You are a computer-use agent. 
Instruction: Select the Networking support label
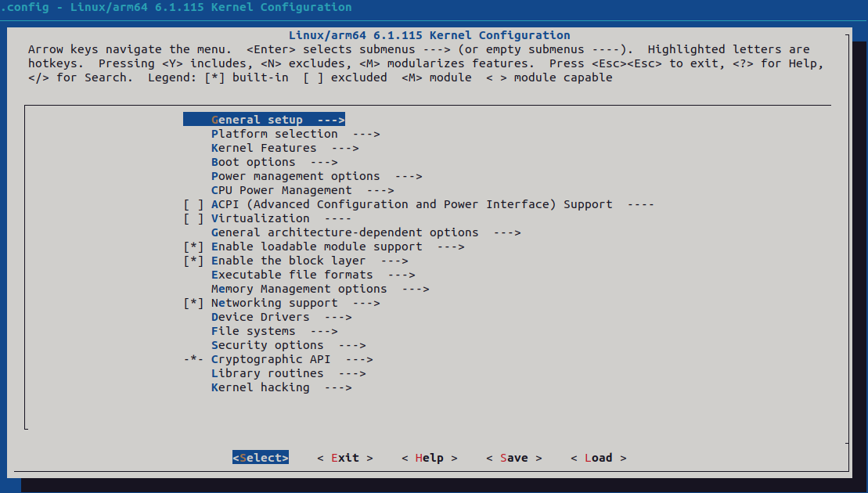point(275,303)
